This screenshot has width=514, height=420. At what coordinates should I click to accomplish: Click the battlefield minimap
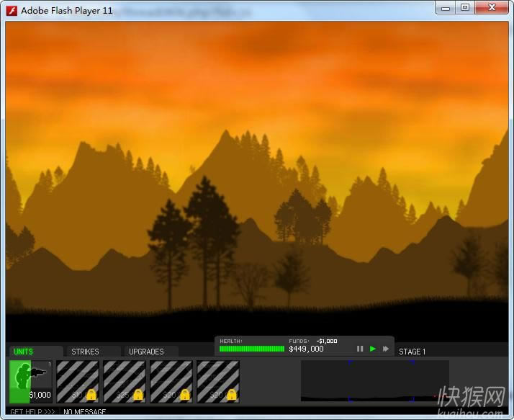pos(374,380)
